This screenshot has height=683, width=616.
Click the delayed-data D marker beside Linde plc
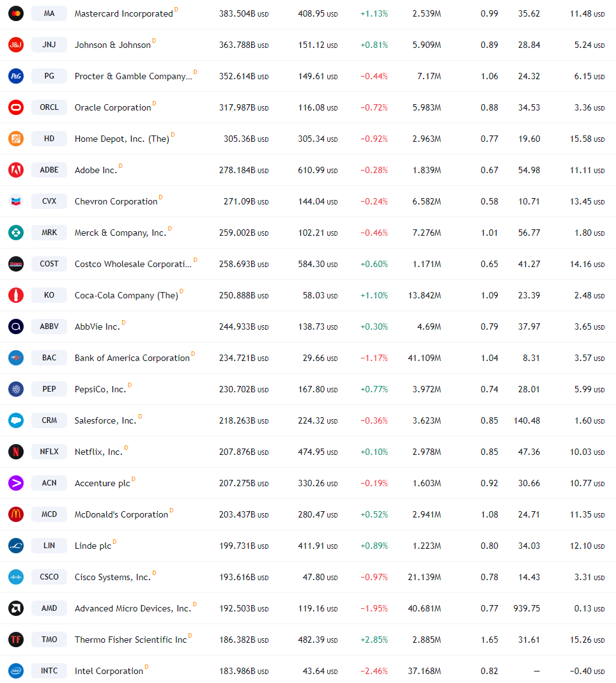[114, 541]
